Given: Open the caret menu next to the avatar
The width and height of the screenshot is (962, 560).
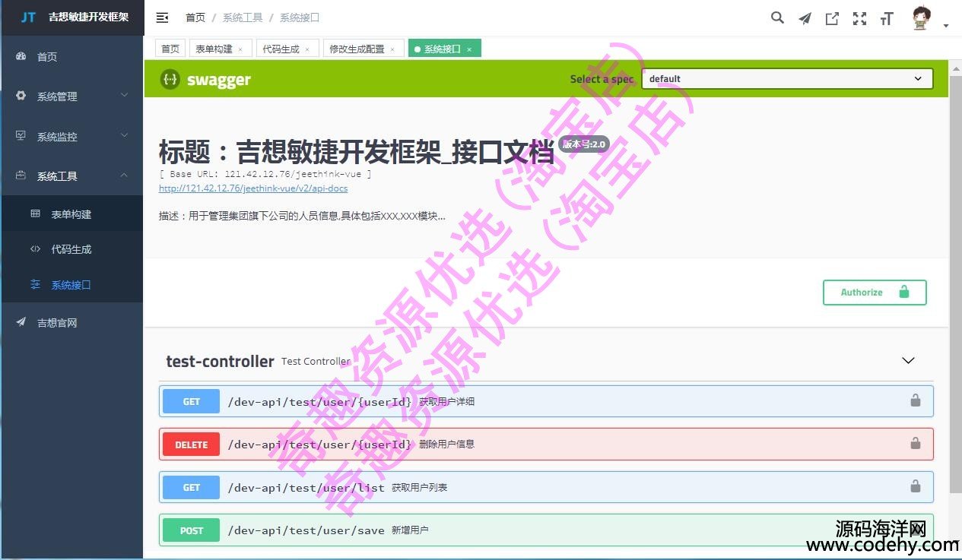Looking at the screenshot, I should tap(946, 26).
